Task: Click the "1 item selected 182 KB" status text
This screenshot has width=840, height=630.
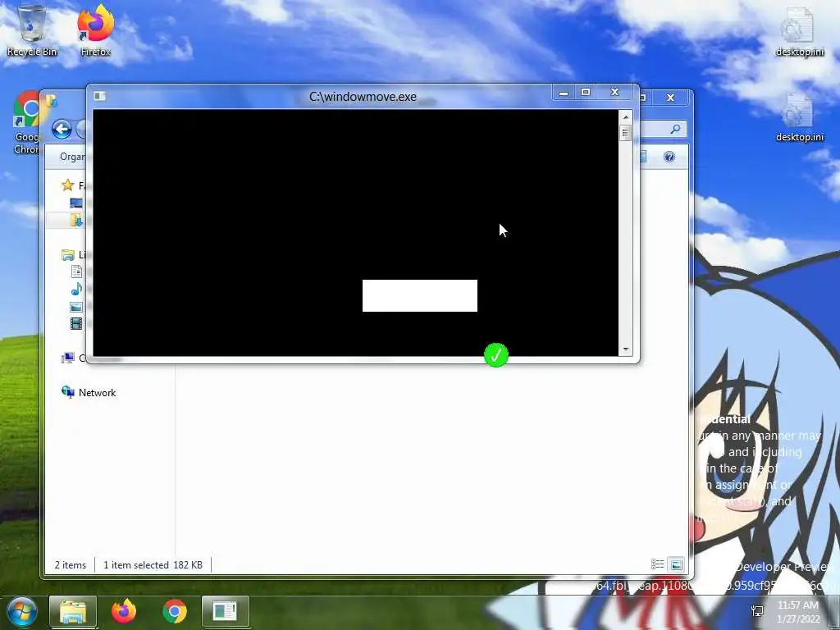Action: [x=153, y=564]
